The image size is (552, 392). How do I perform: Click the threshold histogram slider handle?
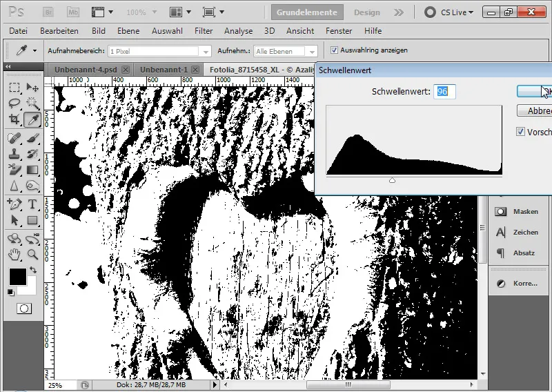[392, 180]
